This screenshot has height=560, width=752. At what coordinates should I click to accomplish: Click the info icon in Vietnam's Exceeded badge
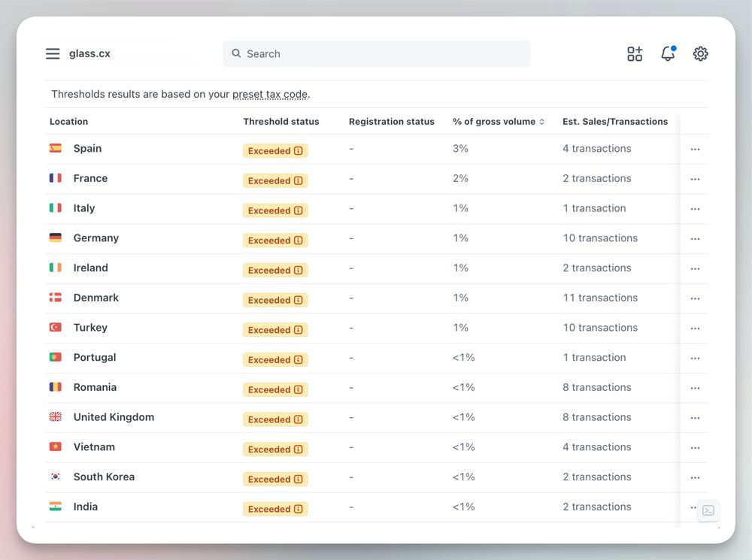pyautogui.click(x=299, y=450)
